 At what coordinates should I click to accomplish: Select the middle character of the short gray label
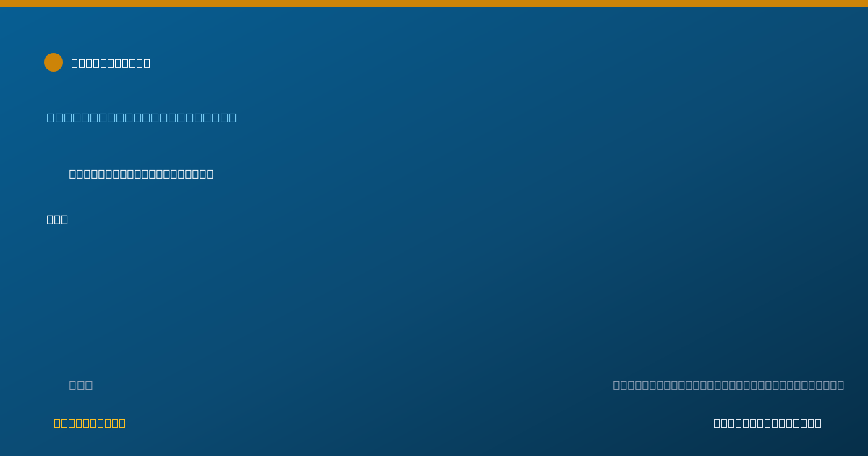tap(81, 385)
